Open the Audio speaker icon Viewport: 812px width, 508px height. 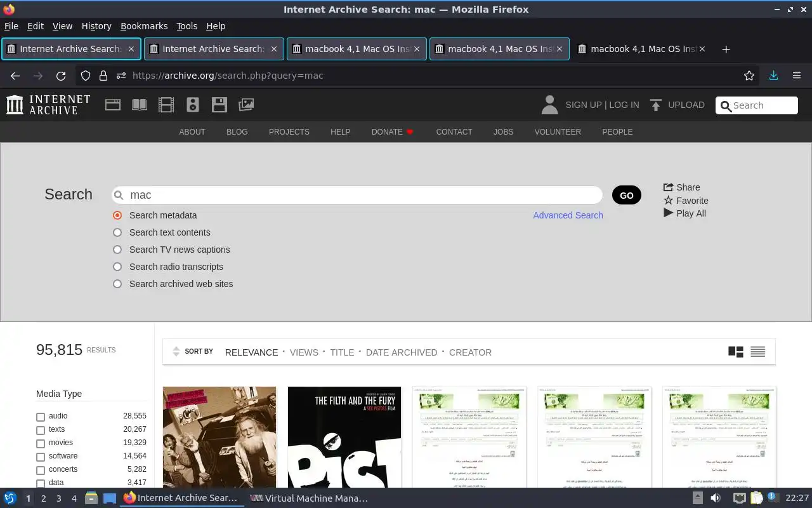pos(193,105)
